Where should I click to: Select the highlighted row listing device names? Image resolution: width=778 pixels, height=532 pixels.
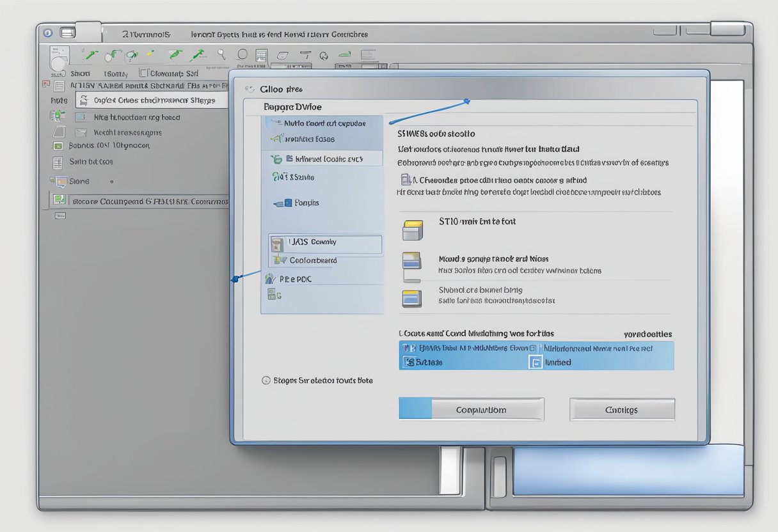click(x=537, y=348)
